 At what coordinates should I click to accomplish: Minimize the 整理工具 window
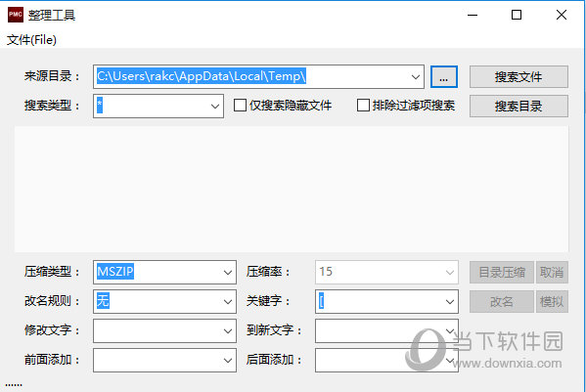[x=473, y=15]
